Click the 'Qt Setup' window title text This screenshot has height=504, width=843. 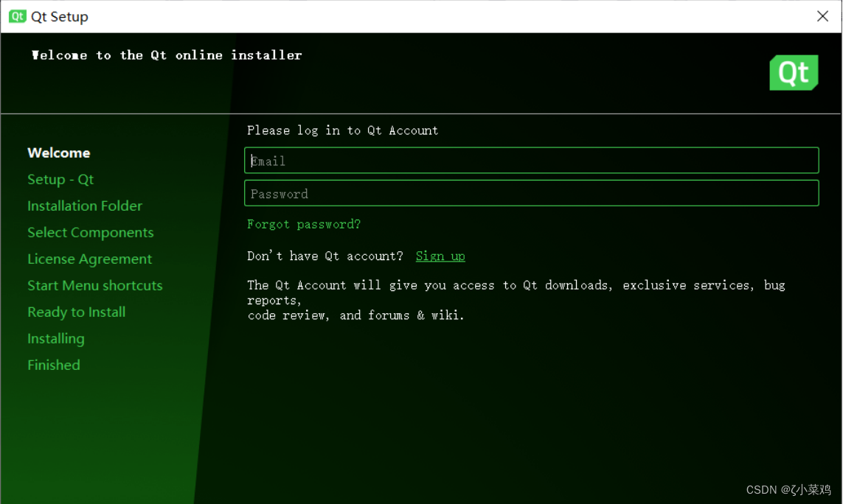(60, 17)
